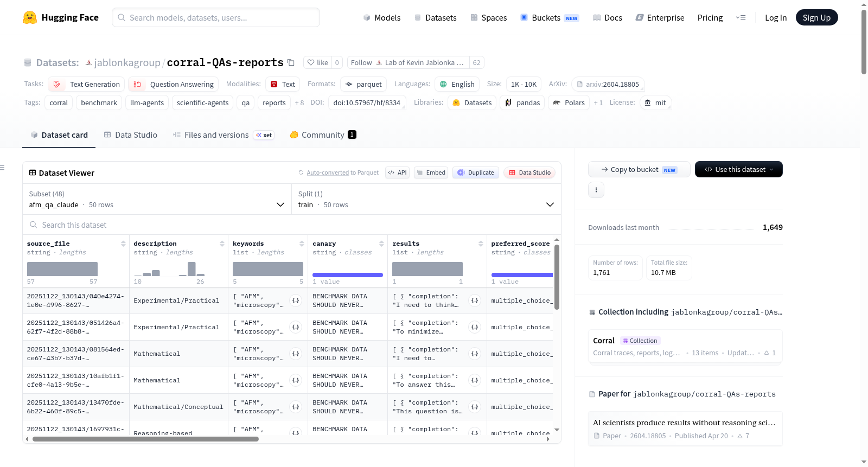Open the Corral collection card
The height and width of the screenshot is (467, 868).
685,347
